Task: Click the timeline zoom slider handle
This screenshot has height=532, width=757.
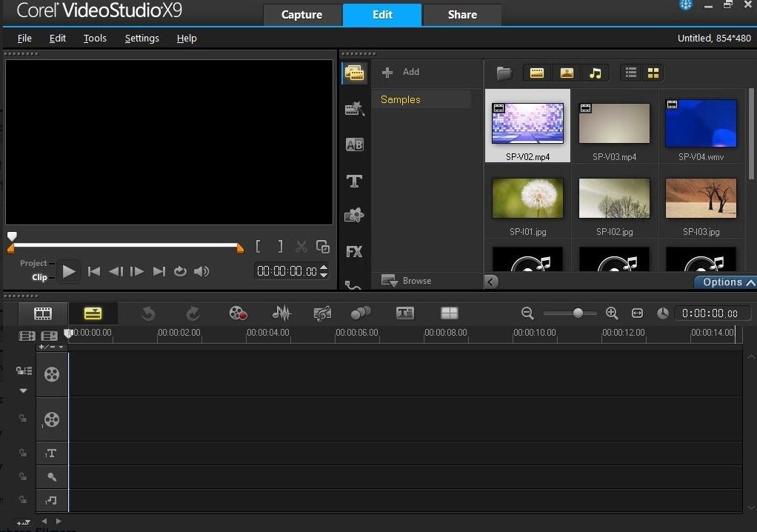Action: 578,313
